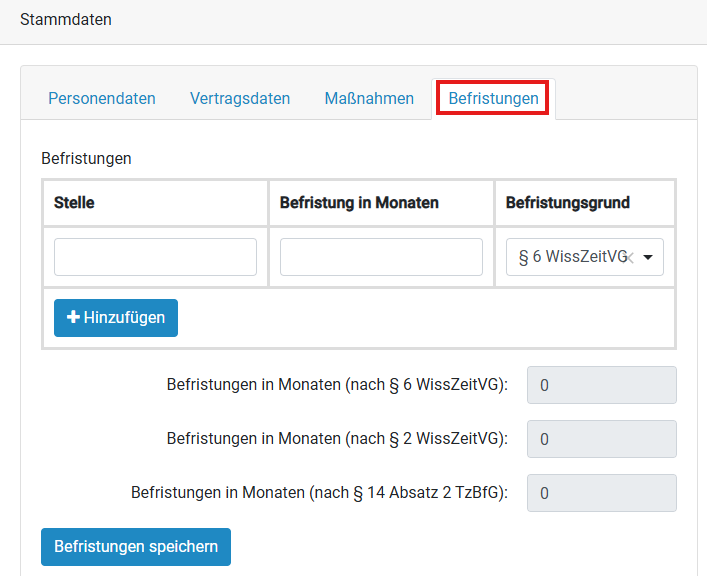707x576 pixels.
Task: Click the Stammdaten panel header
Action: pos(66,20)
